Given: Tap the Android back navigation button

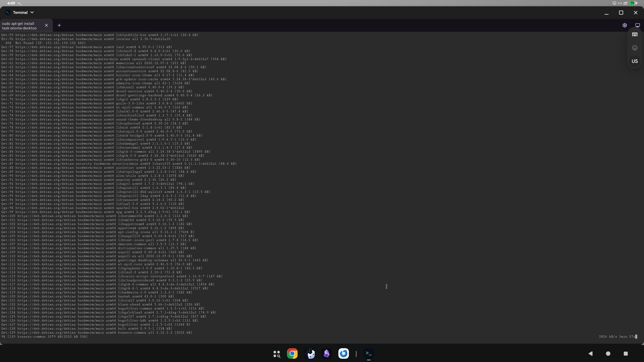Looking at the screenshot, I should (x=590, y=353).
